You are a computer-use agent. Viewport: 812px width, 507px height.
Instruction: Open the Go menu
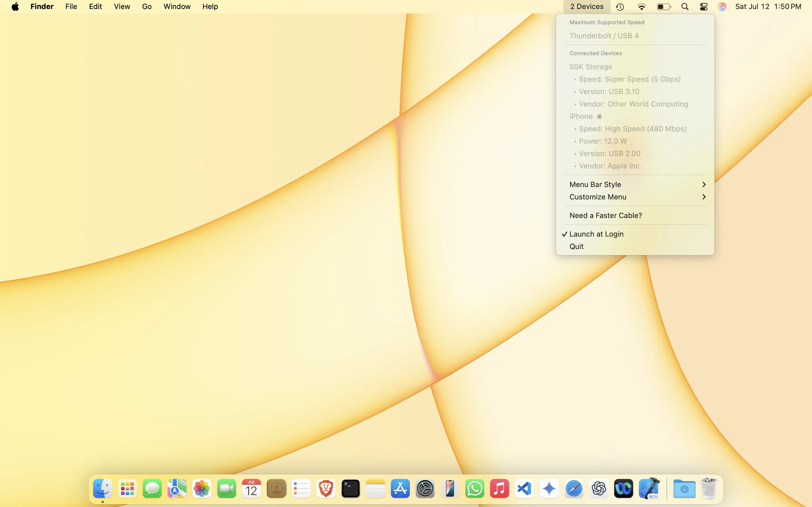[x=147, y=7]
